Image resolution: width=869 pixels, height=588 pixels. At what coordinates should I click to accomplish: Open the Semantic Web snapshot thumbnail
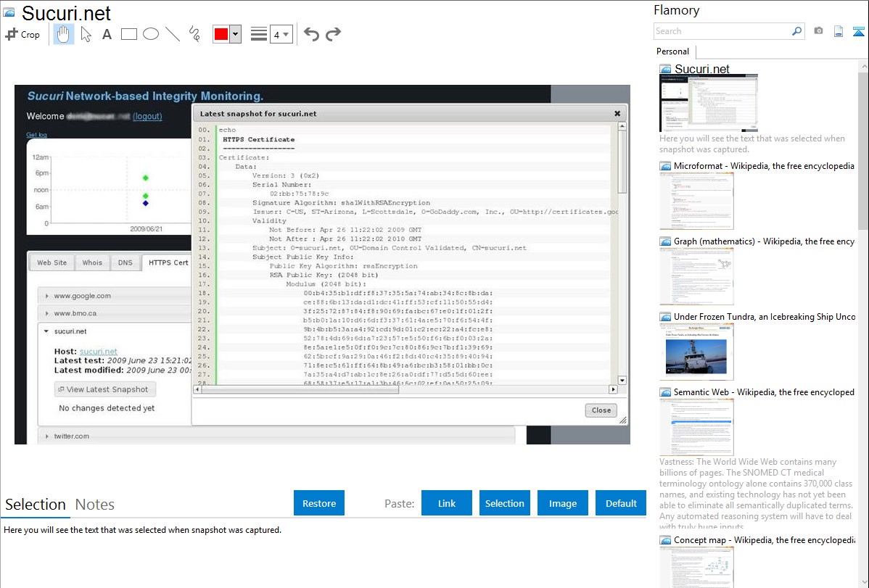pyautogui.click(x=696, y=427)
